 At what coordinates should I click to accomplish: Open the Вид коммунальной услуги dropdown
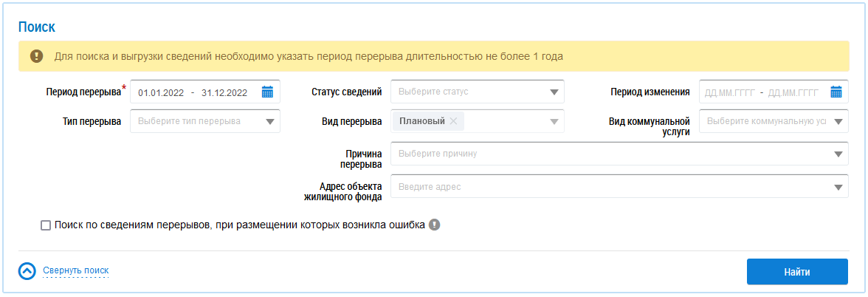click(838, 121)
